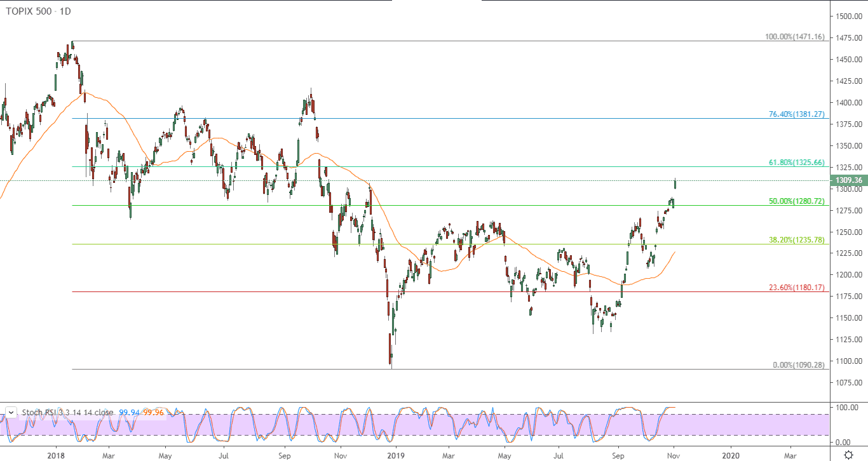The image size is (868, 461).
Task: Click the 1375.00 price axis label
Action: click(850, 124)
